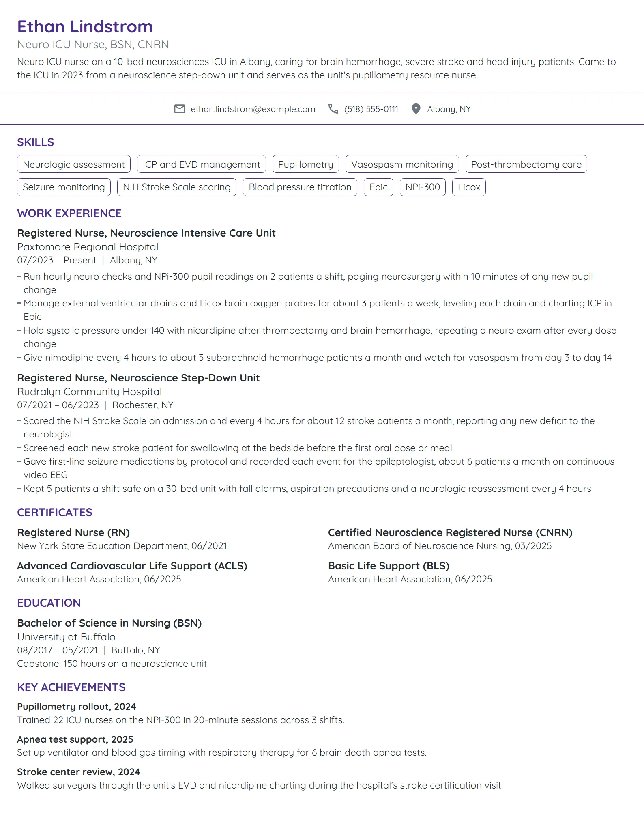Click the employer 'Rudralyn Community Hospital'

pos(90,392)
